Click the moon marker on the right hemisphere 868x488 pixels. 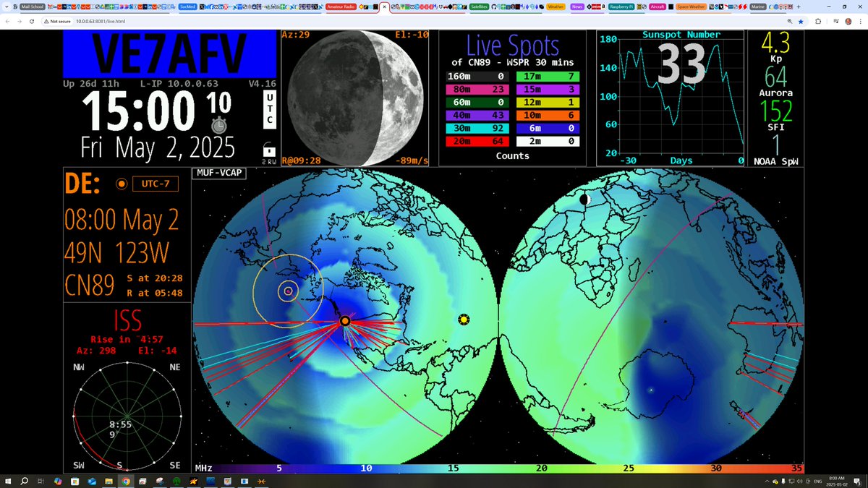pyautogui.click(x=584, y=199)
